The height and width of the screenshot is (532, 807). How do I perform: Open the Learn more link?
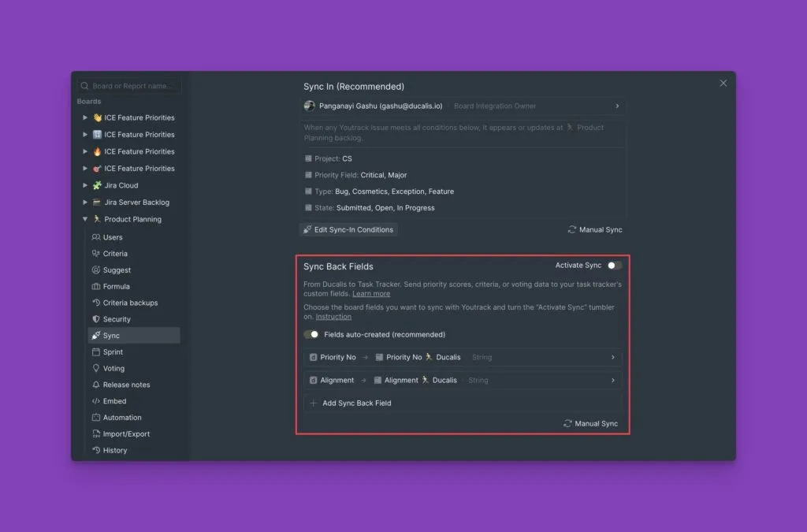click(371, 293)
